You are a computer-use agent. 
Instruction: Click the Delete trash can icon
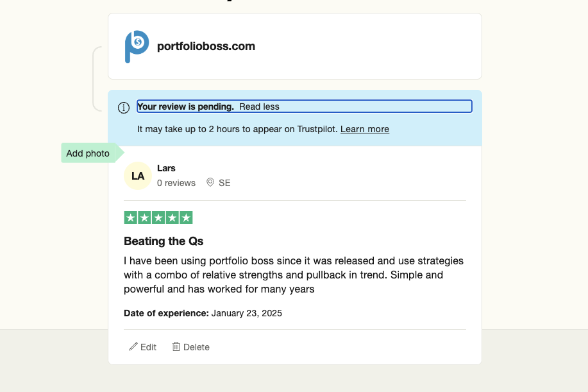(176, 346)
